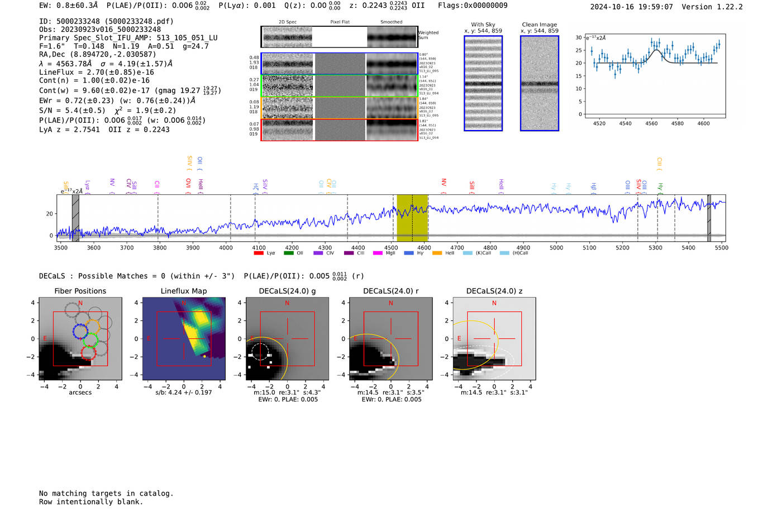Click the Clean Image fiber cutout
This screenshot has height=532, width=782.
(x=540, y=83)
